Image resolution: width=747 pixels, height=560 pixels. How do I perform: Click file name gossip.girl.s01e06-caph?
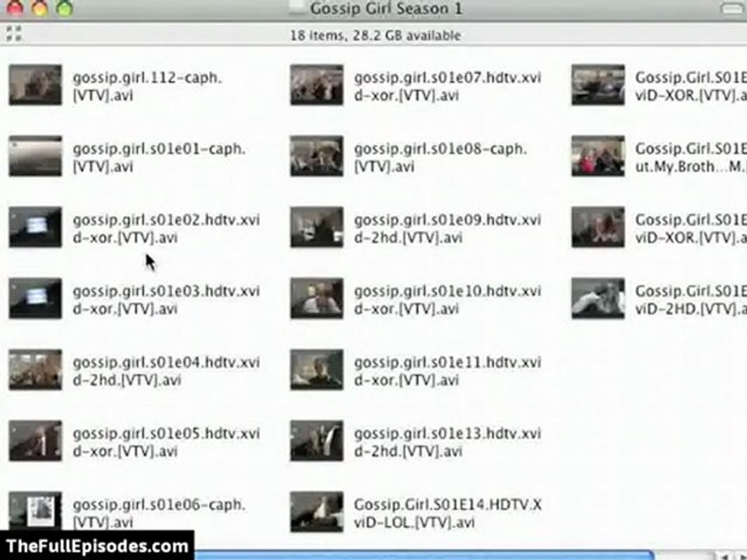[x=159, y=513]
